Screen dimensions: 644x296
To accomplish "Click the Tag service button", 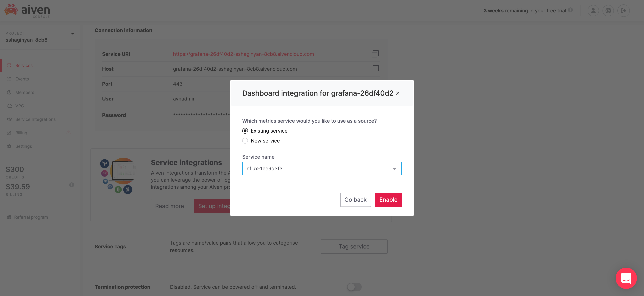I will 354,247.
